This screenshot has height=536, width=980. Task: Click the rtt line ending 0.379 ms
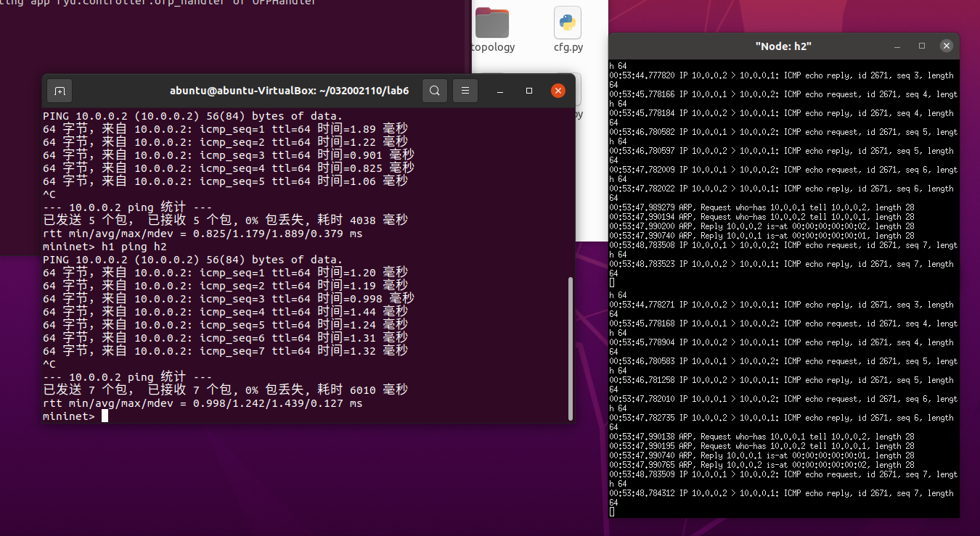tap(203, 234)
